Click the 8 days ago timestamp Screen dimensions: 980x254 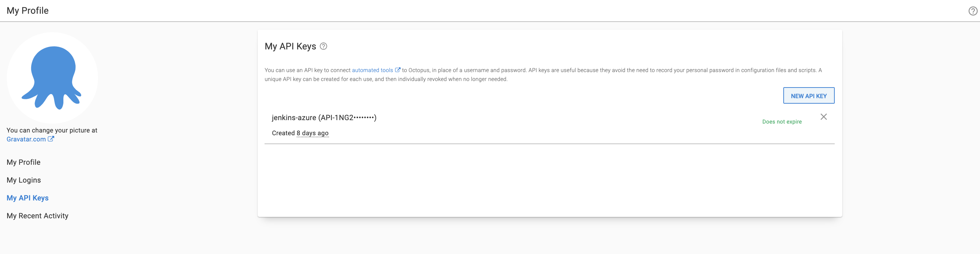(x=313, y=133)
